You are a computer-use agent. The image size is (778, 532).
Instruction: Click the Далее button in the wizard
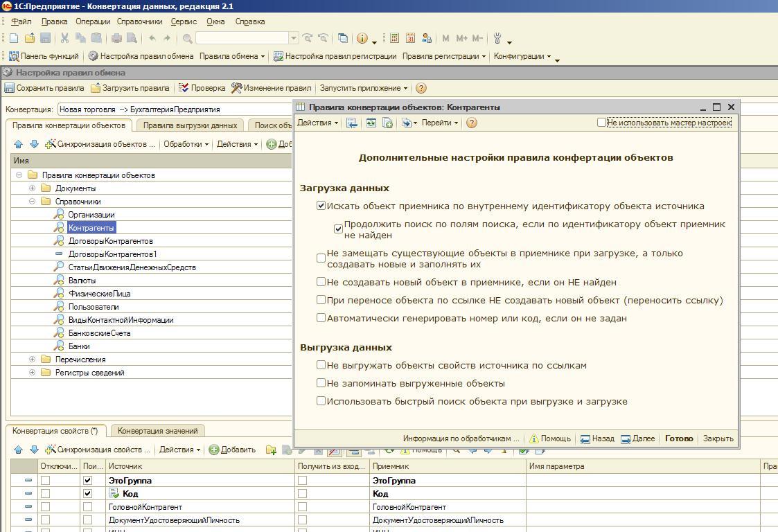tap(637, 438)
